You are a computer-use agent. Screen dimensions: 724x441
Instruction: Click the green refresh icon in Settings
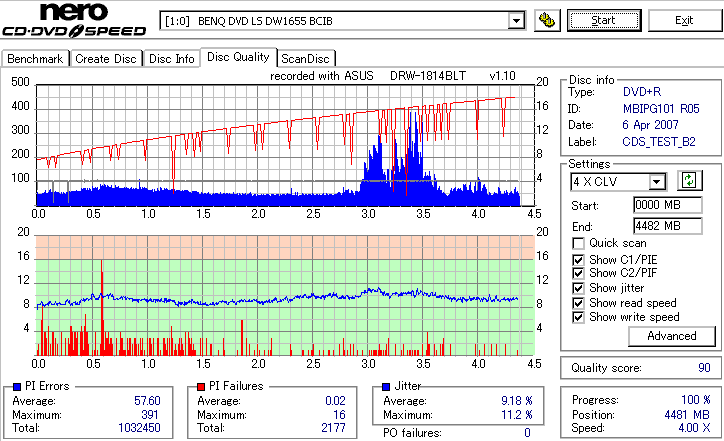tap(689, 181)
